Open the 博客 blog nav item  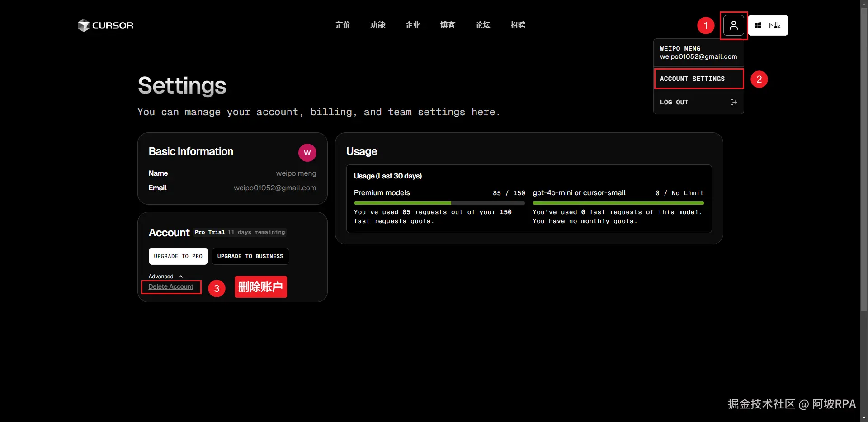(x=448, y=25)
